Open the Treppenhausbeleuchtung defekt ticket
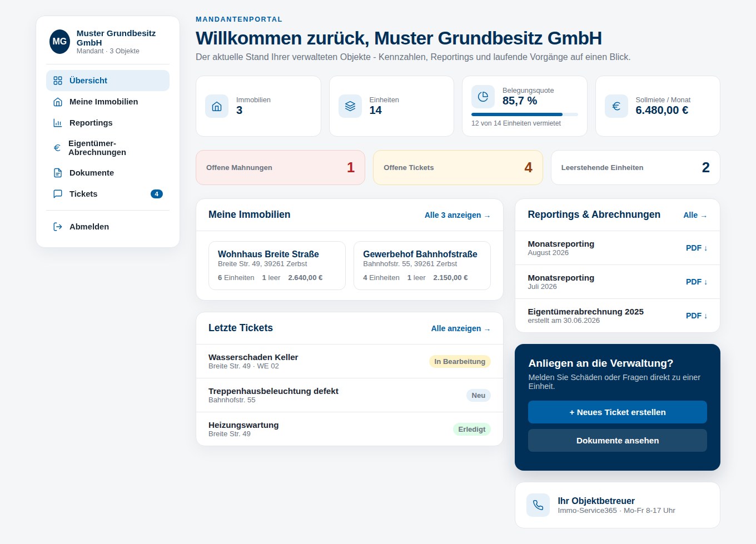This screenshot has height=544, width=756. point(350,395)
